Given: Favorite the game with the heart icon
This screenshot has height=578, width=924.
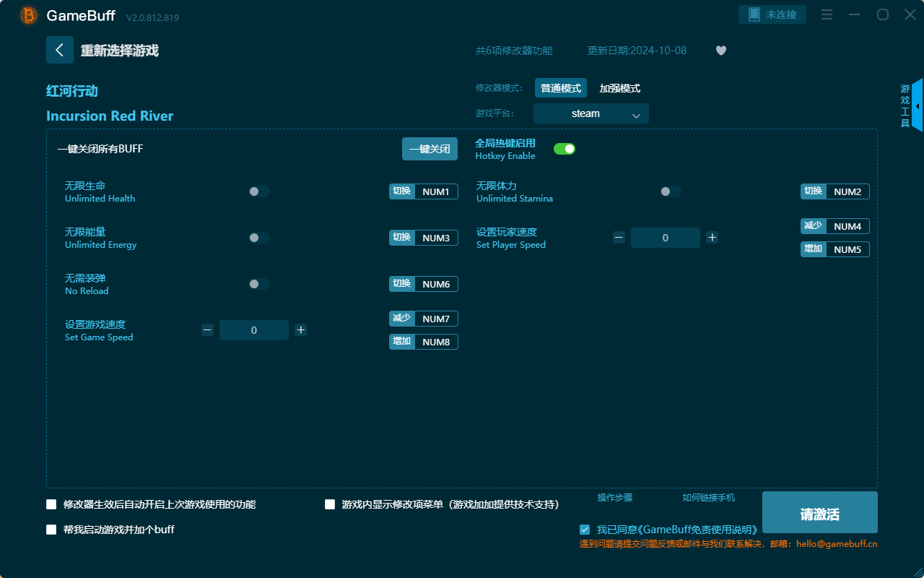Looking at the screenshot, I should pyautogui.click(x=720, y=51).
